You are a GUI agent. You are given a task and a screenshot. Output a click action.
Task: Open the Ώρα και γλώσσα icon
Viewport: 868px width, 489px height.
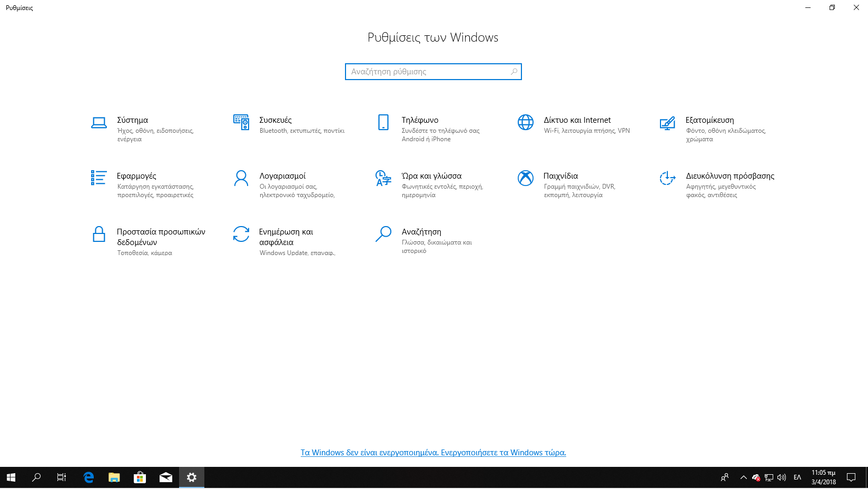383,178
